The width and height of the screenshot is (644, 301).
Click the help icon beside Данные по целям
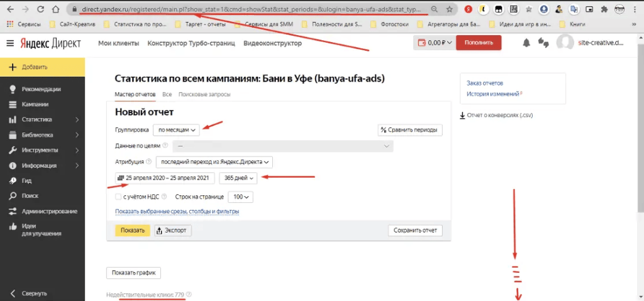pos(165,145)
